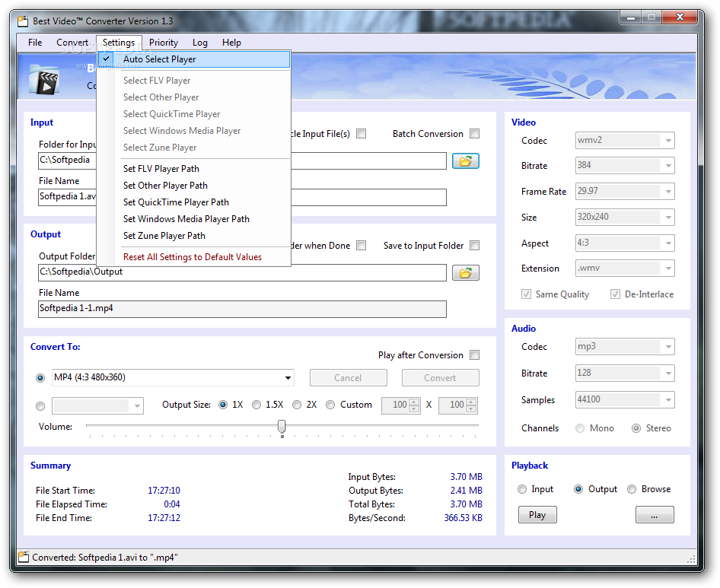
Task: Increase custom height stepper value
Action: coord(471,402)
